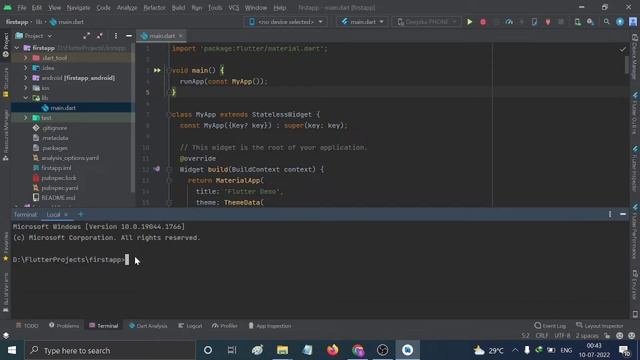Add a new terminal session with the plus icon
Image resolution: width=640 pixels, height=360 pixels.
(80, 214)
